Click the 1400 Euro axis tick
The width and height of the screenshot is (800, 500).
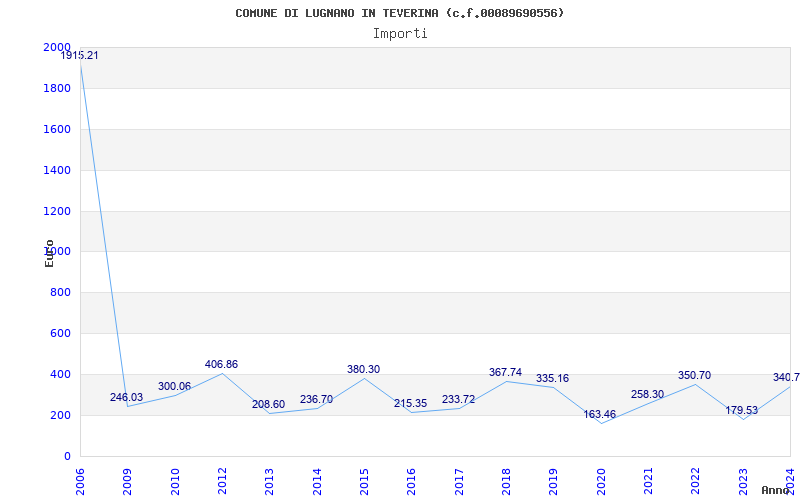(57, 170)
